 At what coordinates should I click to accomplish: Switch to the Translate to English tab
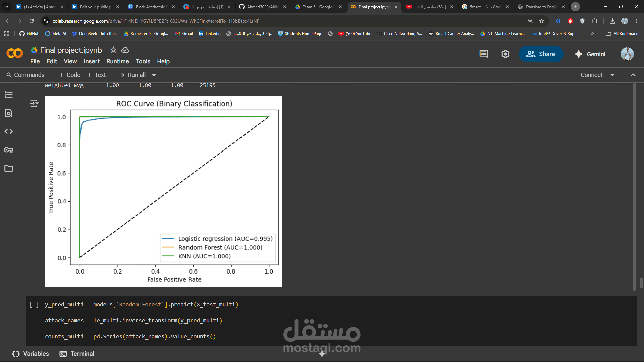pos(541,7)
